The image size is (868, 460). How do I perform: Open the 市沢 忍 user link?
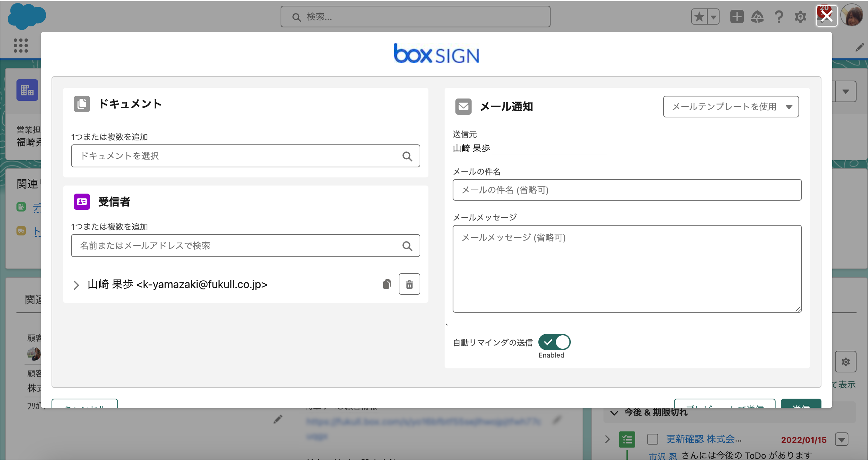(x=663, y=456)
